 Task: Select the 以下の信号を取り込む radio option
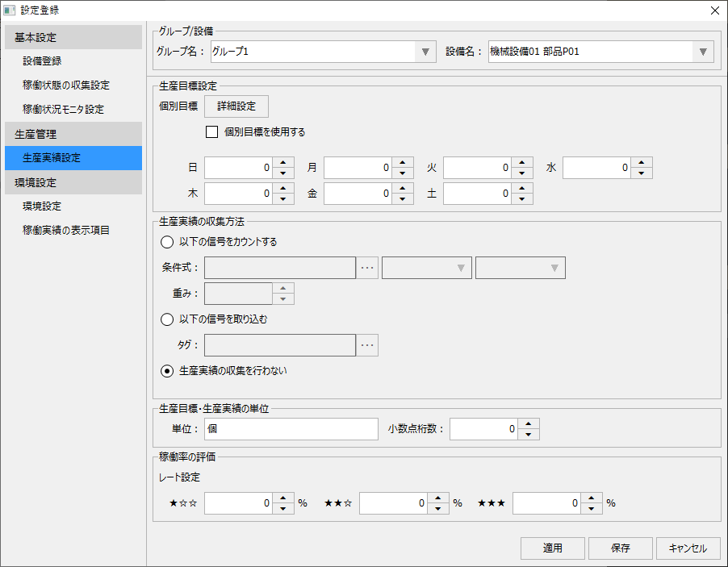(167, 319)
